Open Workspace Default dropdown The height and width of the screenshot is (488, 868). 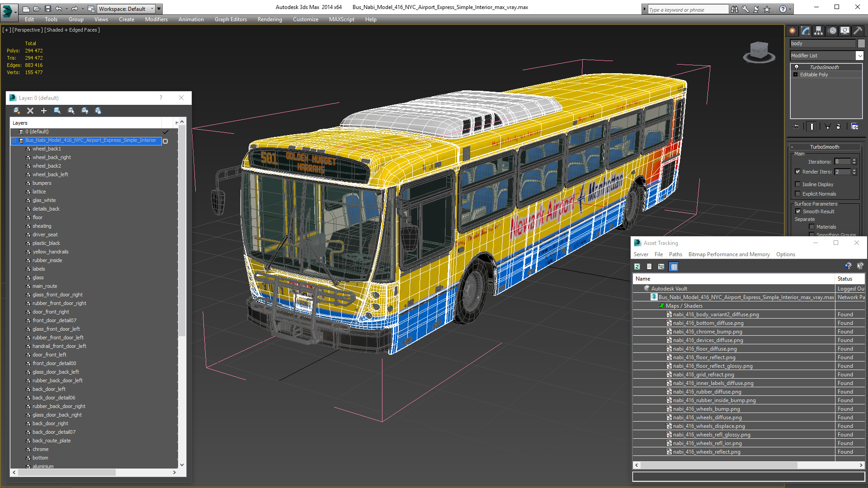127,9
